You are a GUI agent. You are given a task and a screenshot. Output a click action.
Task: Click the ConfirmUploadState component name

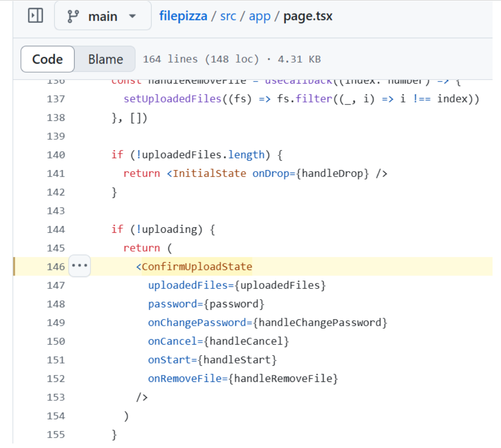197,267
